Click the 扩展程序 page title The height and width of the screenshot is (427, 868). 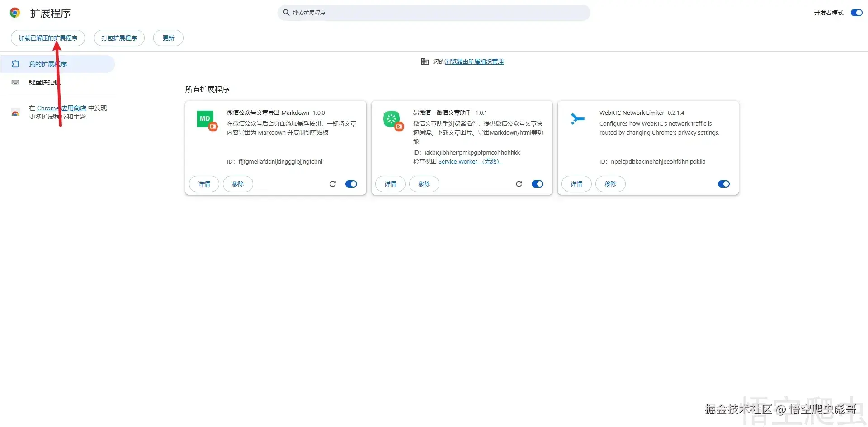[x=51, y=13]
